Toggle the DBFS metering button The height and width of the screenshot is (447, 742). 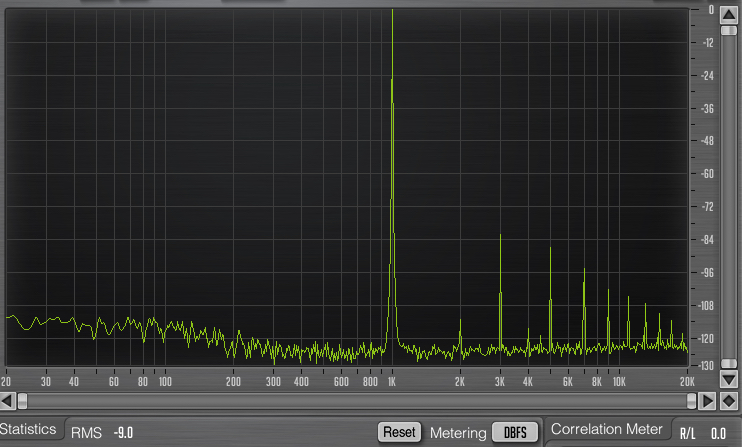(515, 432)
